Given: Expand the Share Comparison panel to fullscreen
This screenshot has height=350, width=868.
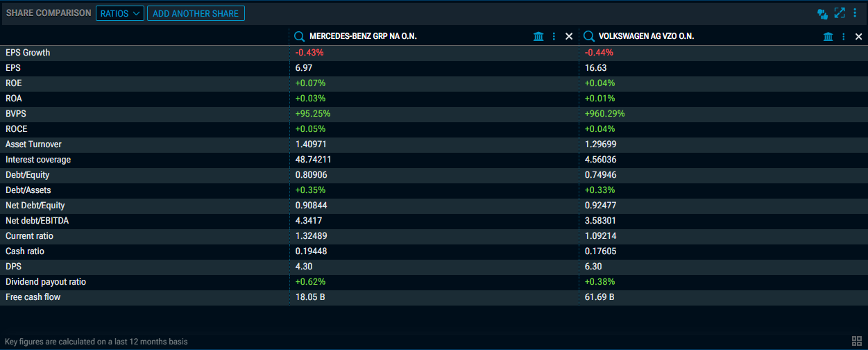Looking at the screenshot, I should (840, 13).
